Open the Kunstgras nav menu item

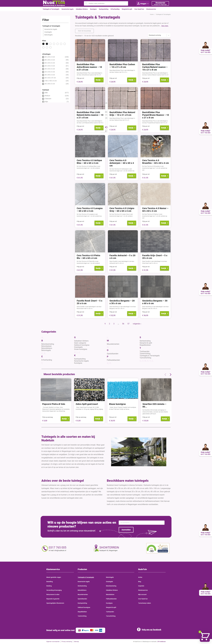click(93, 9)
